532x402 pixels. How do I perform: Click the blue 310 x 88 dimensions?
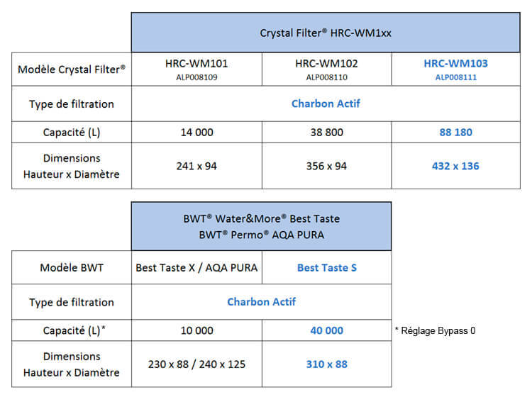pyautogui.click(x=326, y=364)
